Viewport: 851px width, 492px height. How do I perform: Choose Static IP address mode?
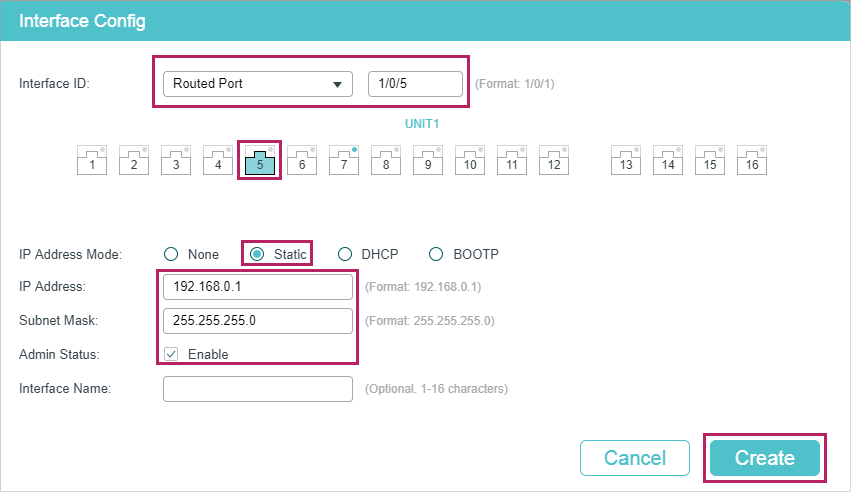click(x=257, y=254)
